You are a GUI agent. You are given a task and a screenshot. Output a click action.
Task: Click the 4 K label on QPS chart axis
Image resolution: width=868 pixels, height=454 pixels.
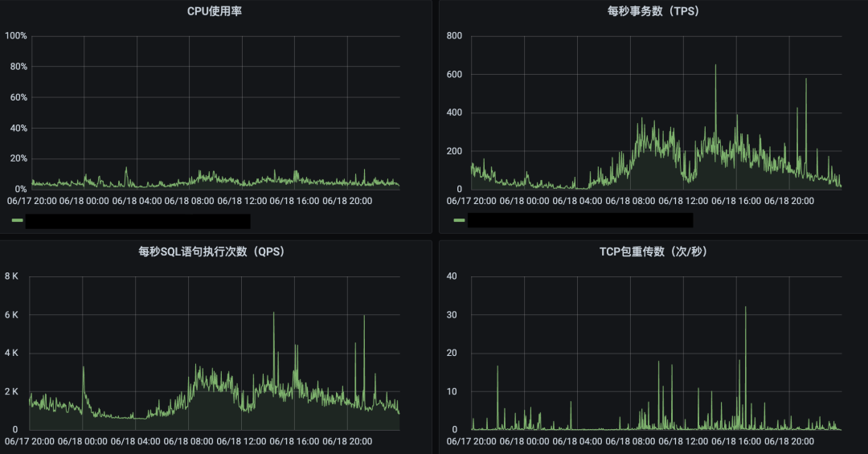11,353
